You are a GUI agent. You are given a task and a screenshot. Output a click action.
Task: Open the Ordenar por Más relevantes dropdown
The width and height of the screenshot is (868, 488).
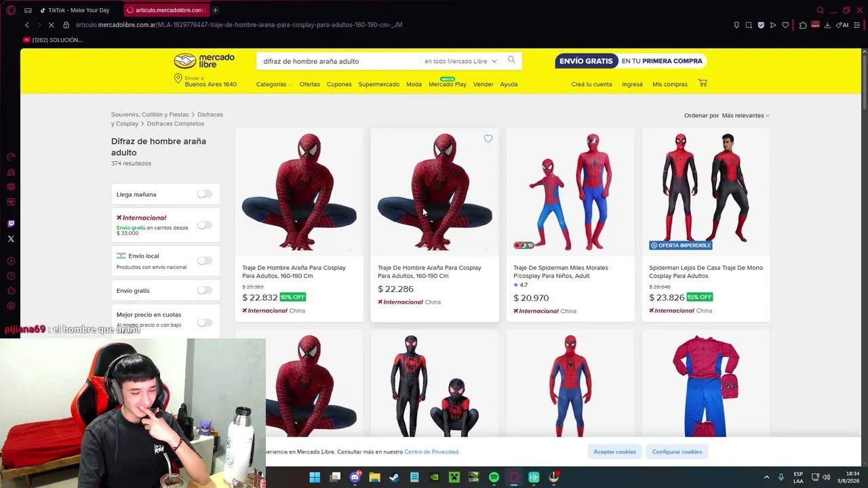pos(745,115)
